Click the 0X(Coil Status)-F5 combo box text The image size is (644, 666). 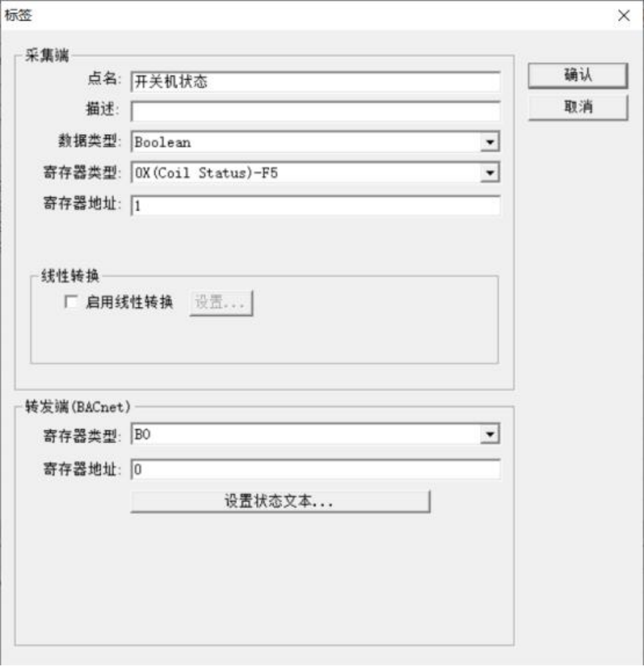pos(206,173)
